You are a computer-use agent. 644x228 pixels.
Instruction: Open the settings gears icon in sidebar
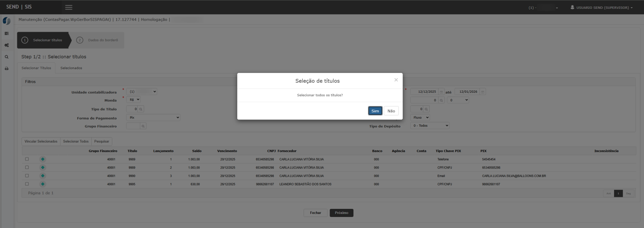(x=7, y=45)
